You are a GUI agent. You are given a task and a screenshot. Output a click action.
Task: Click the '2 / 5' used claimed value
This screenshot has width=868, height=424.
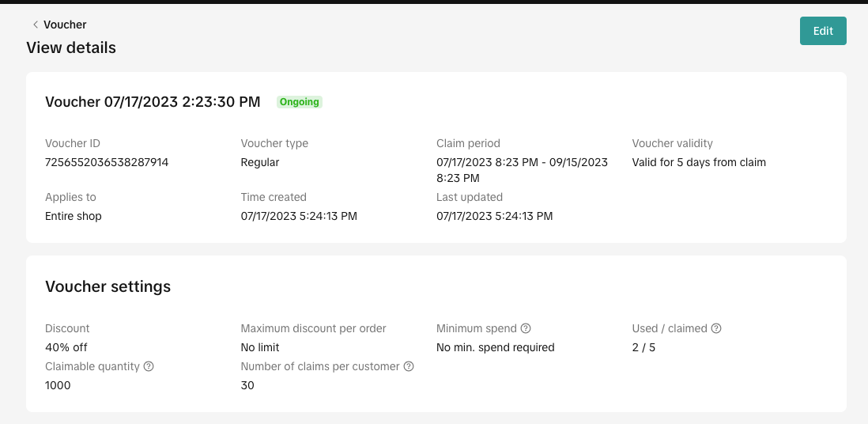pos(643,347)
